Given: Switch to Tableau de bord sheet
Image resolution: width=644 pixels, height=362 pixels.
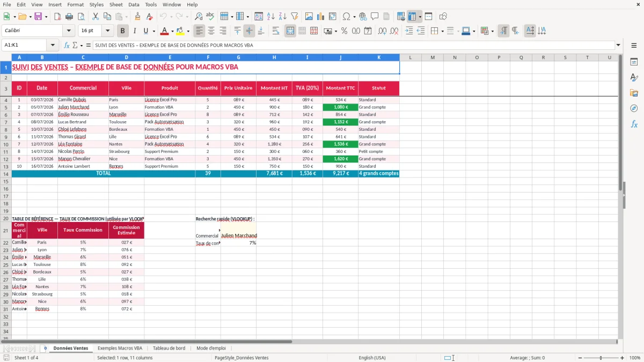Looking at the screenshot, I should point(169,348).
